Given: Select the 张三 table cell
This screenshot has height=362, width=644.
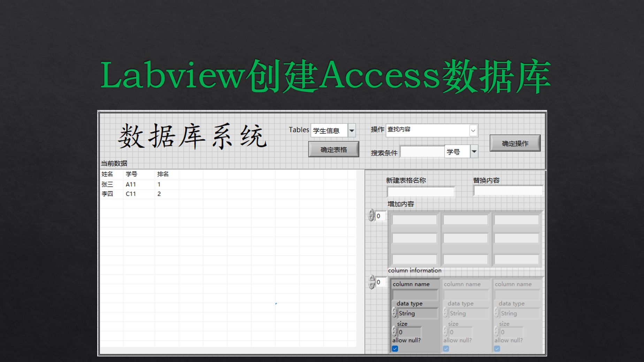Looking at the screenshot, I should pos(107,184).
